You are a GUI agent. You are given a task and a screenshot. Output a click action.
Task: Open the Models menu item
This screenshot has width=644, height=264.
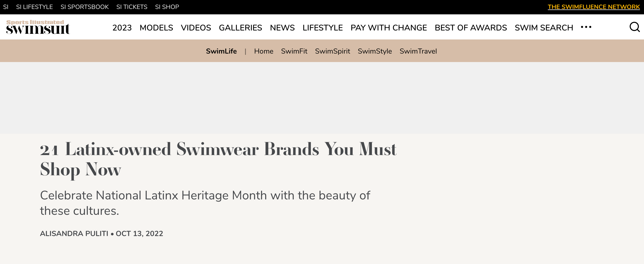coord(156,28)
